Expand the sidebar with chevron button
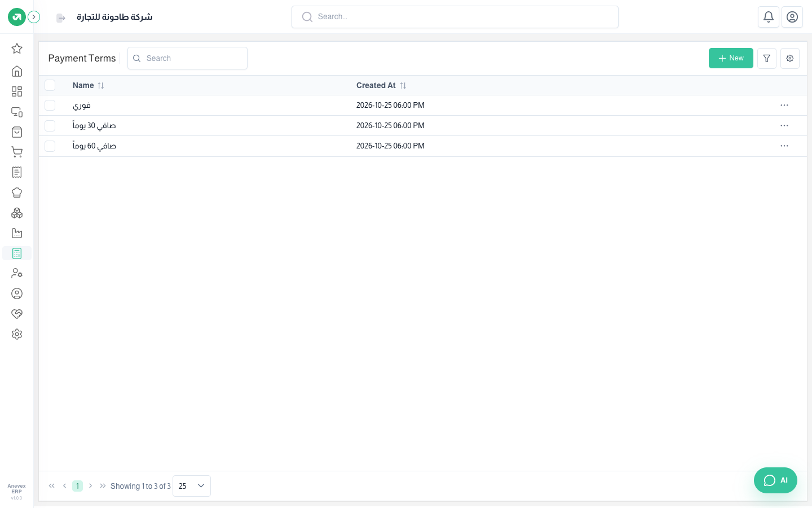The image size is (812, 508). 34,17
